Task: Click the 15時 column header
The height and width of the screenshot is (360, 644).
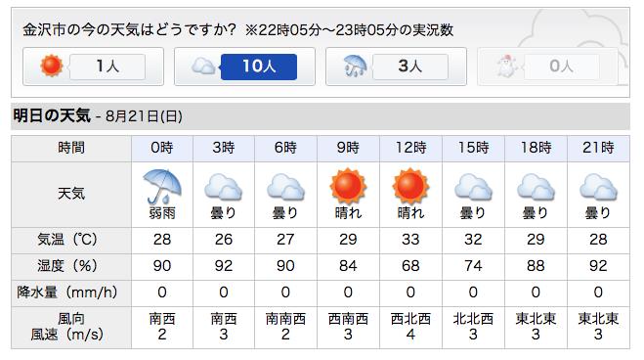Action: 473,148
